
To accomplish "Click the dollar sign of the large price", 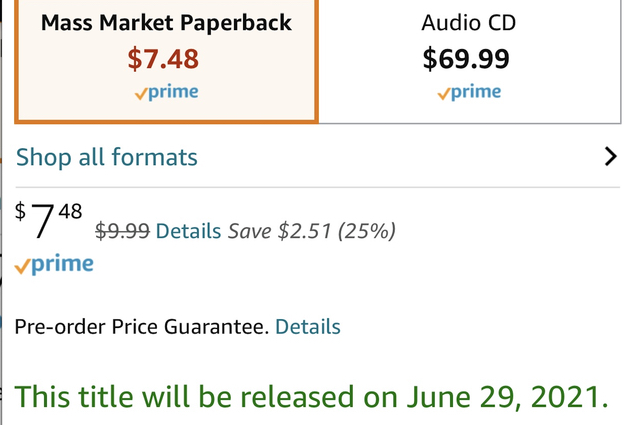I will click(x=21, y=211).
